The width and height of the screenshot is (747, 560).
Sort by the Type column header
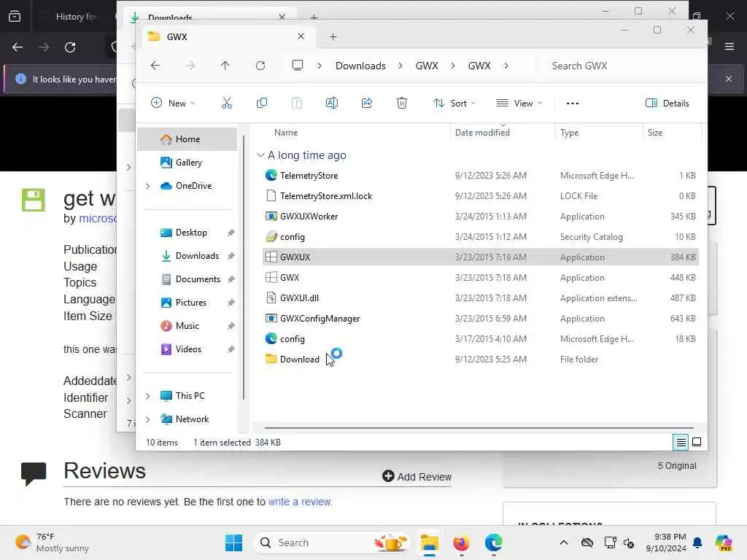pyautogui.click(x=569, y=133)
